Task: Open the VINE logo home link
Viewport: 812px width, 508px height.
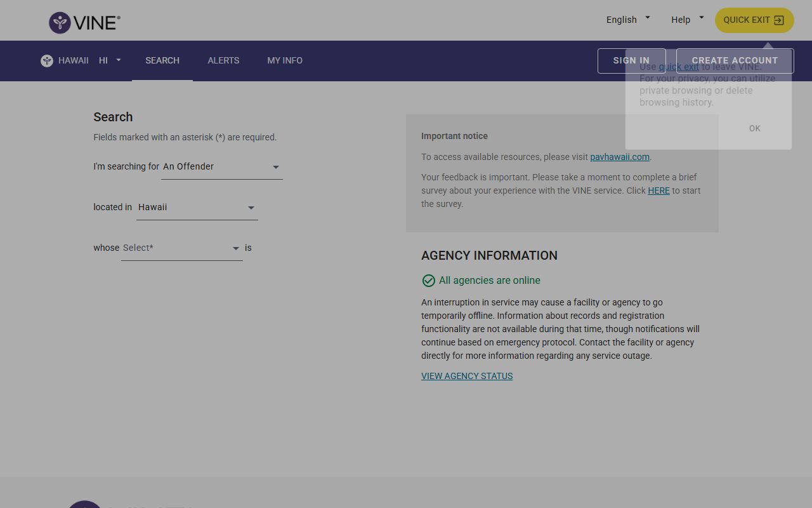Action: pyautogui.click(x=84, y=23)
